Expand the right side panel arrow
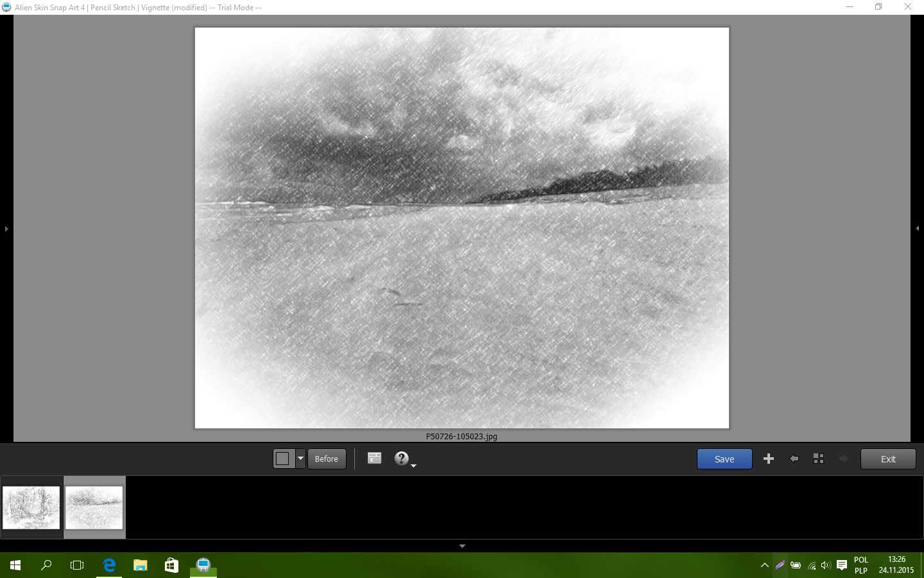924x578 pixels. pos(918,229)
